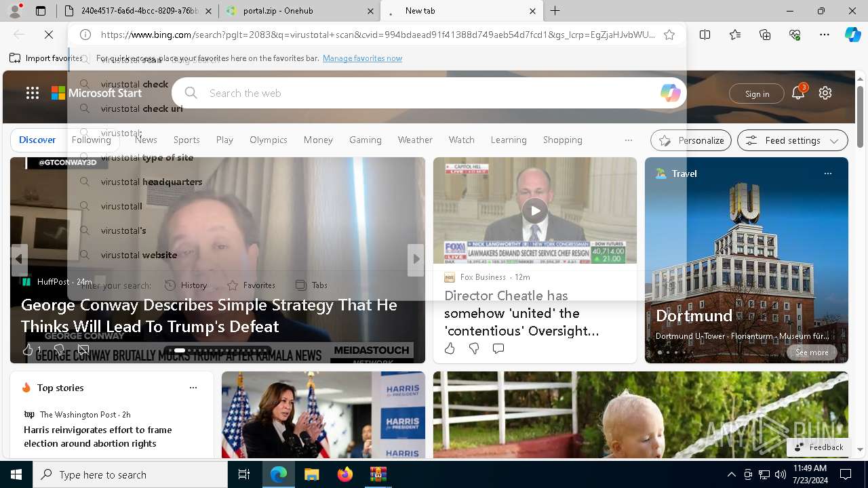The width and height of the screenshot is (868, 488).
Task: Open Windows Start menu
Action: [x=16, y=474]
